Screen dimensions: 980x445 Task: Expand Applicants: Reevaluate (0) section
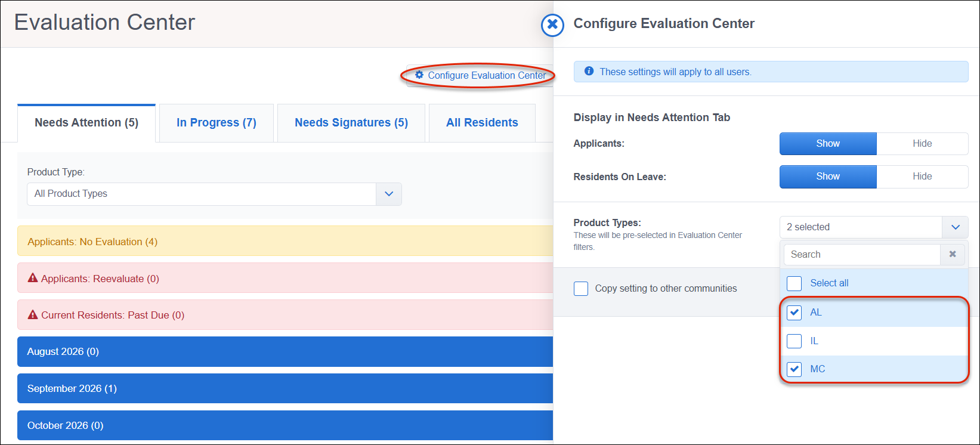[285, 278]
